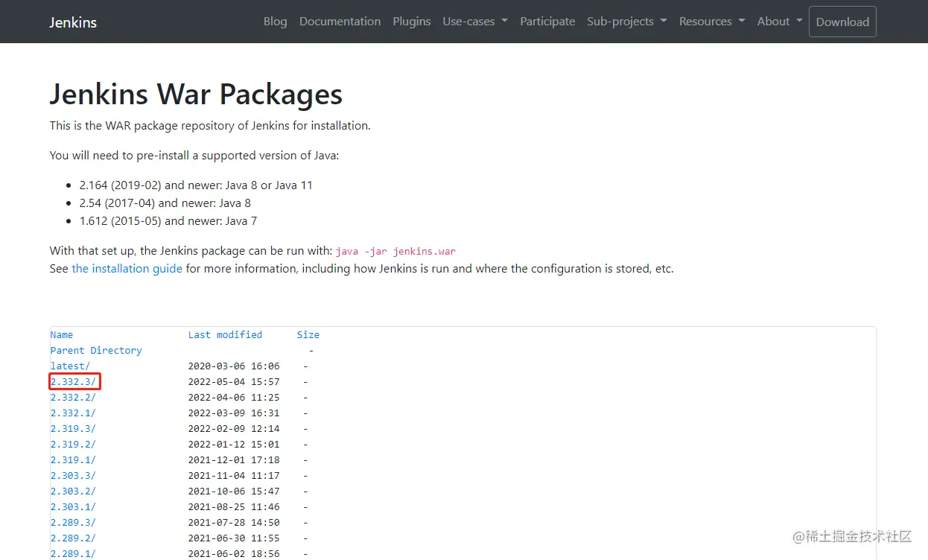
Task: Open the latest/ directory
Action: tap(70, 366)
